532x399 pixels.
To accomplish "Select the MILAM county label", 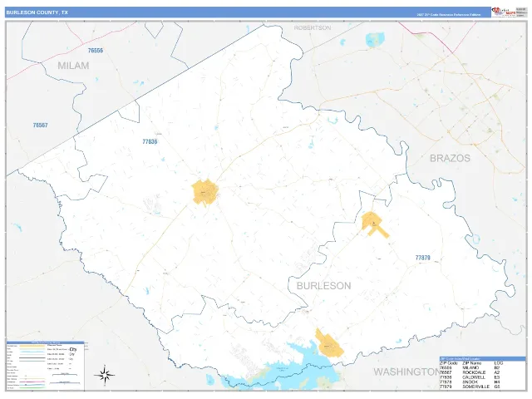I will pyautogui.click(x=73, y=66).
